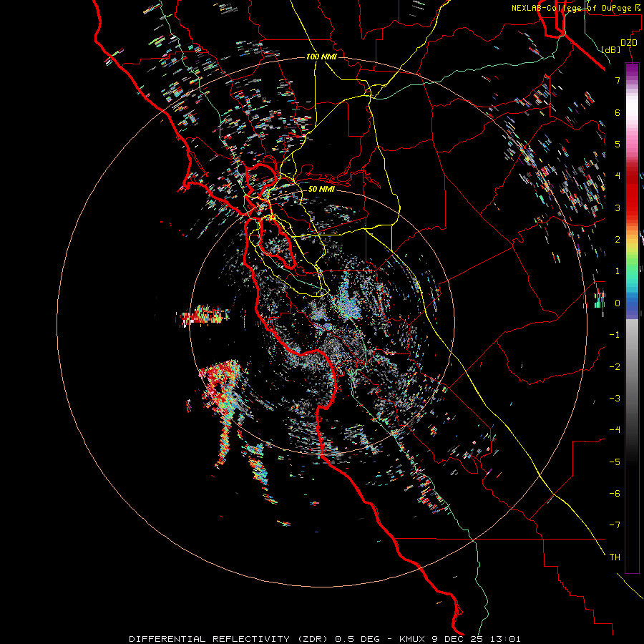Click the 9 DEC 25 date in caption
The image size is (644, 644).
click(x=459, y=639)
